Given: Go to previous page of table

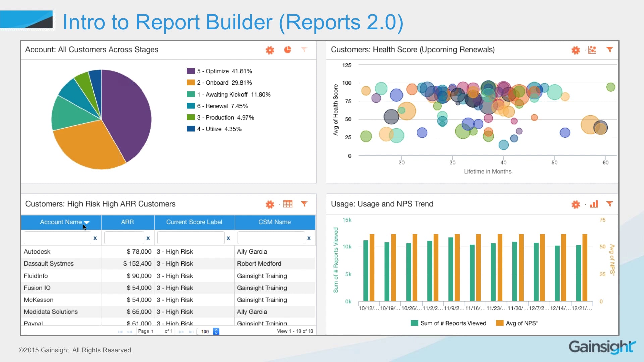Looking at the screenshot, I should coord(129,331).
